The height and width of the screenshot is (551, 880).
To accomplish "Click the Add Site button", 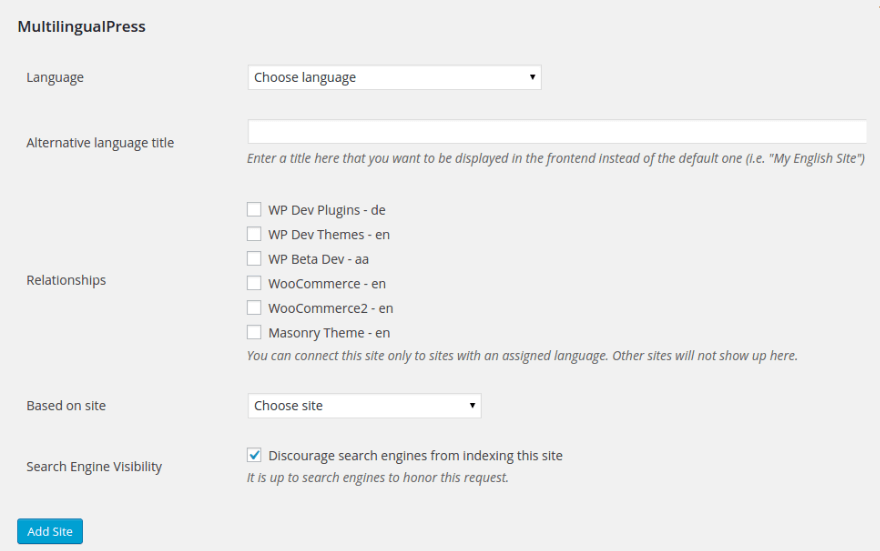I will (x=50, y=531).
